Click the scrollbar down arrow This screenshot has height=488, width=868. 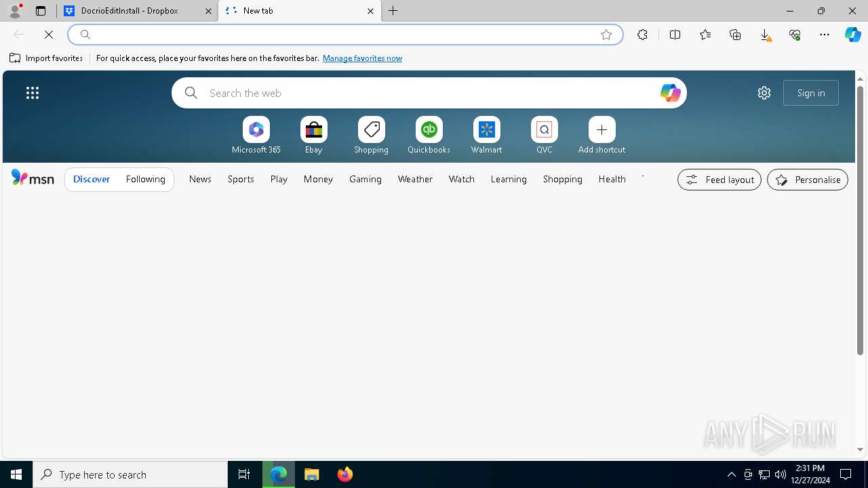(860, 449)
